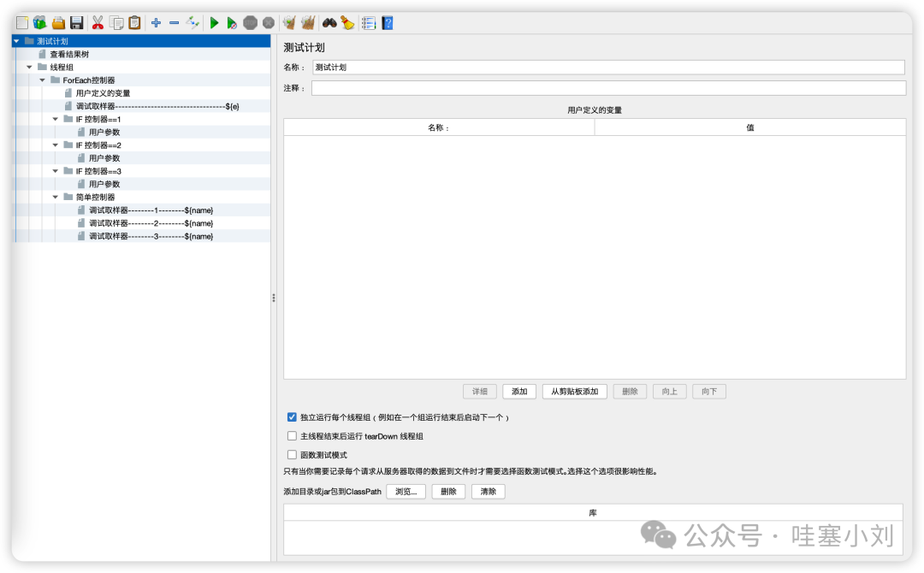
Task: Open Help with the blue question icon
Action: click(388, 23)
